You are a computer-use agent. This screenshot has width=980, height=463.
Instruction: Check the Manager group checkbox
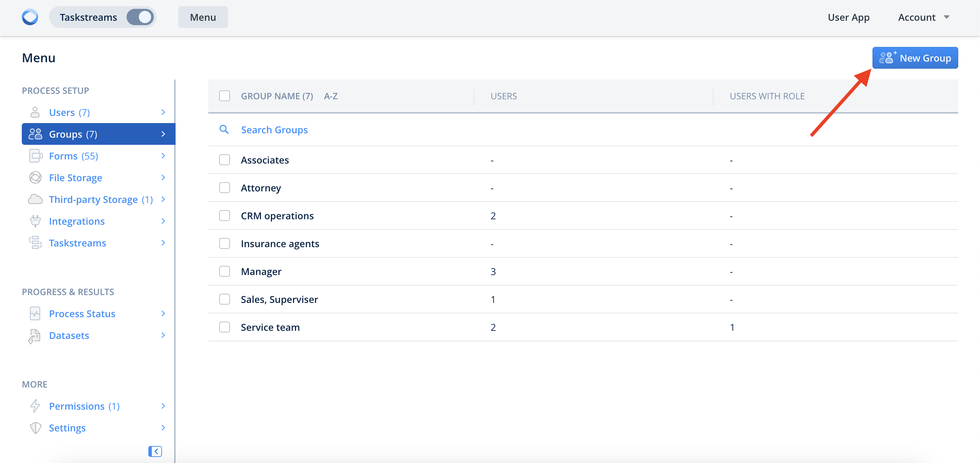pyautogui.click(x=225, y=271)
